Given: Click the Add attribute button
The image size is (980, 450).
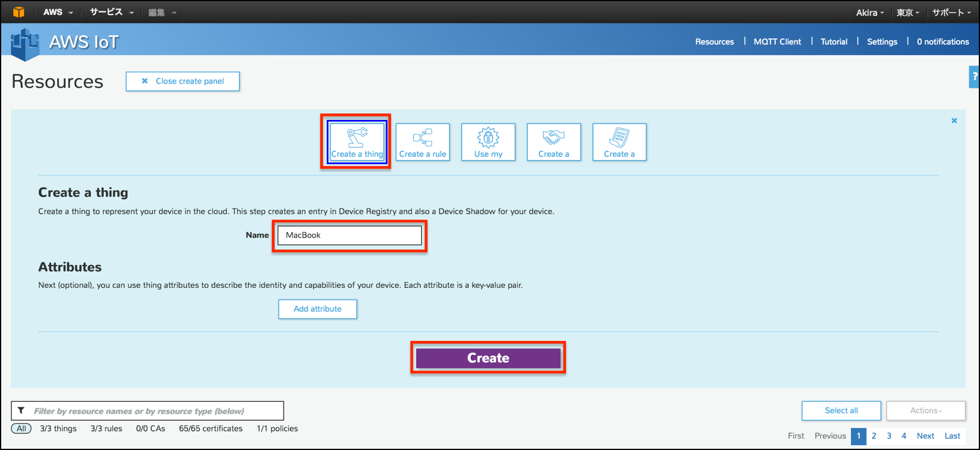Looking at the screenshot, I should pos(318,309).
